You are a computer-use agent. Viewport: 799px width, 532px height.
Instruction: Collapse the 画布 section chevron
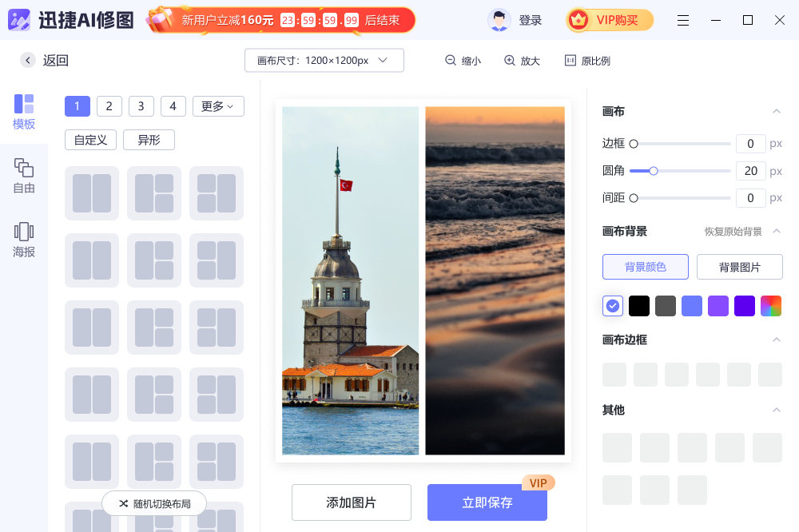pyautogui.click(x=776, y=111)
